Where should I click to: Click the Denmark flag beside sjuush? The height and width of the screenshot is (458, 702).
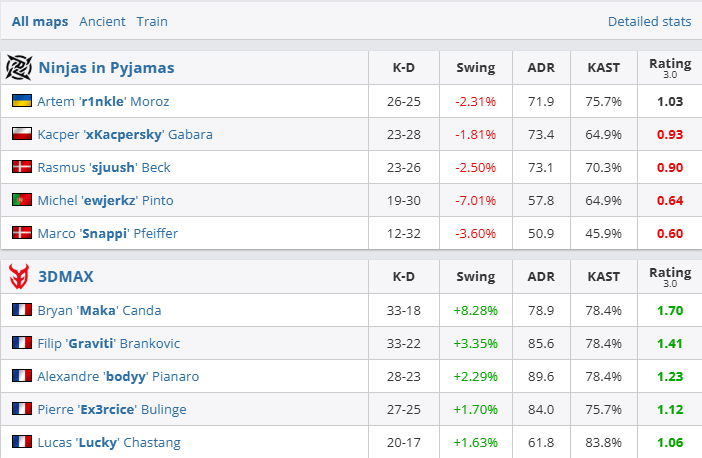[21, 167]
